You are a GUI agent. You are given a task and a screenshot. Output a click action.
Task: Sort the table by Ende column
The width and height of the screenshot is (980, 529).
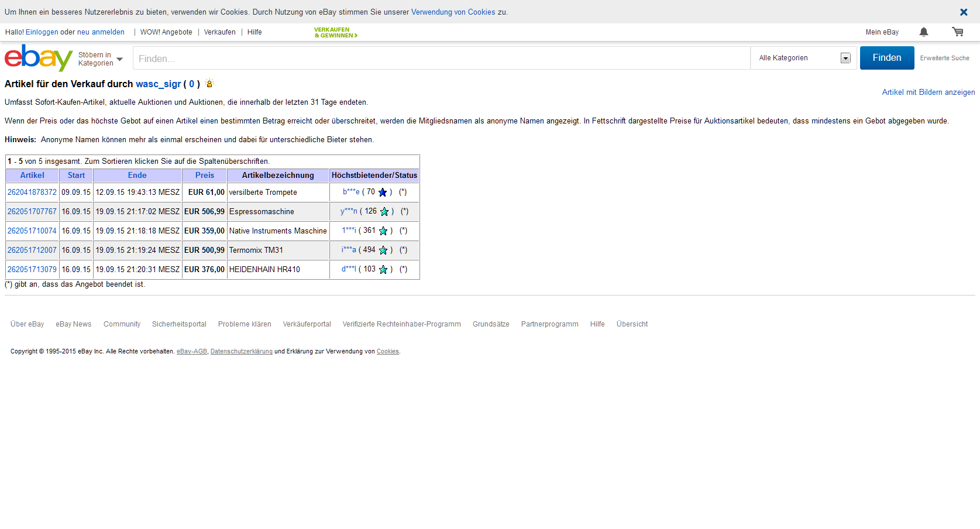pos(137,176)
